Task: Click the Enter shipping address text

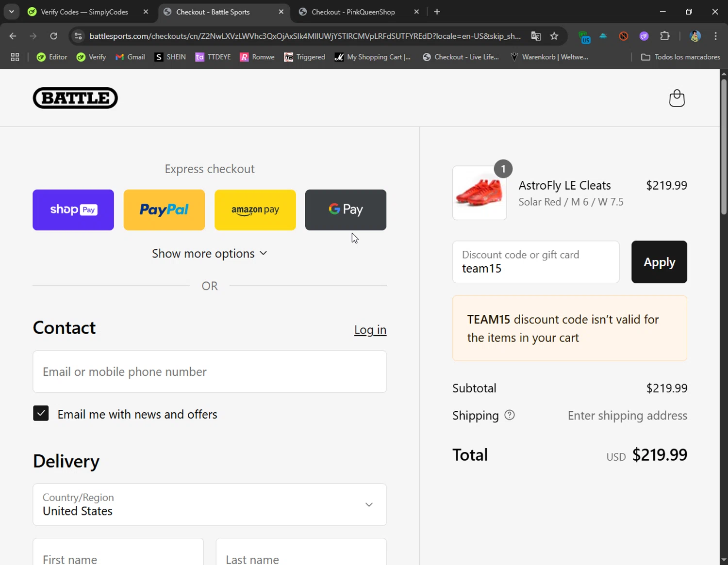Action: pos(628,416)
